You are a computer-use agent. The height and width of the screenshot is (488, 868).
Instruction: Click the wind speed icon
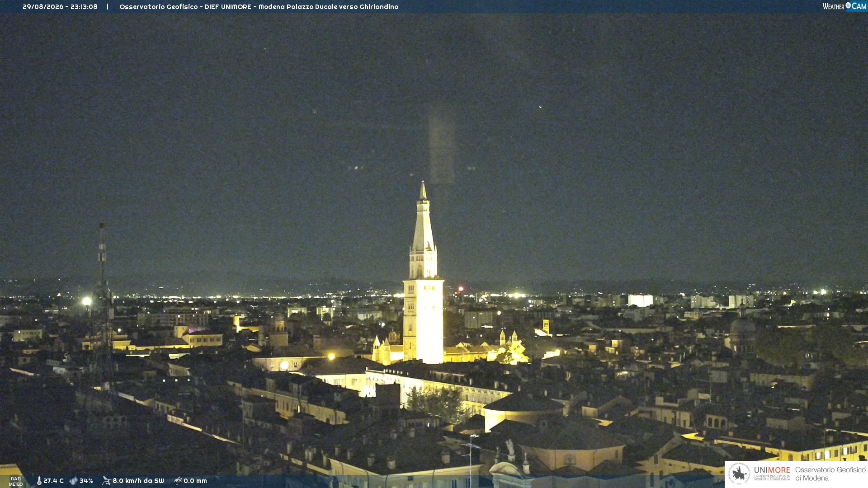tap(107, 481)
